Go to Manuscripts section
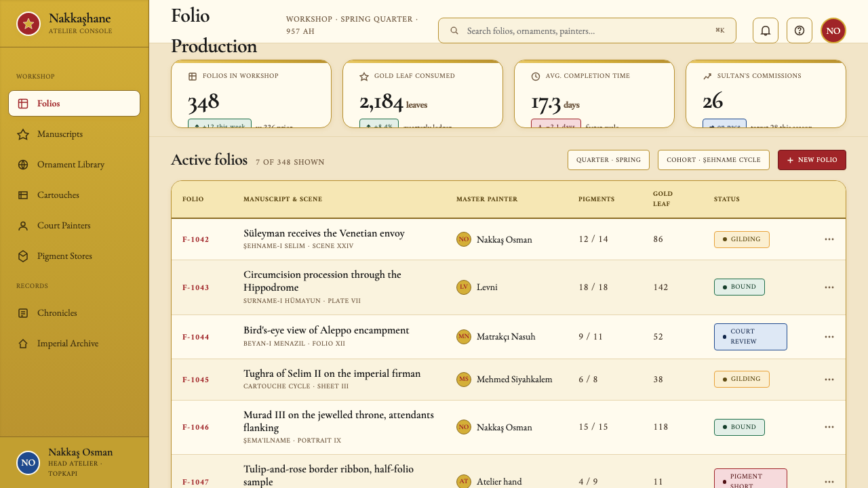The image size is (868, 488). (x=74, y=134)
